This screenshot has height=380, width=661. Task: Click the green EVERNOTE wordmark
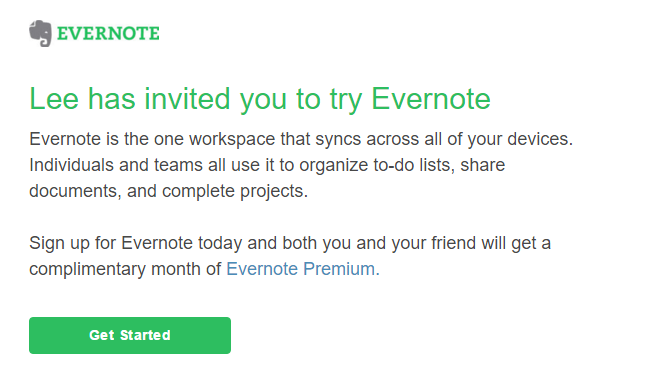point(108,34)
